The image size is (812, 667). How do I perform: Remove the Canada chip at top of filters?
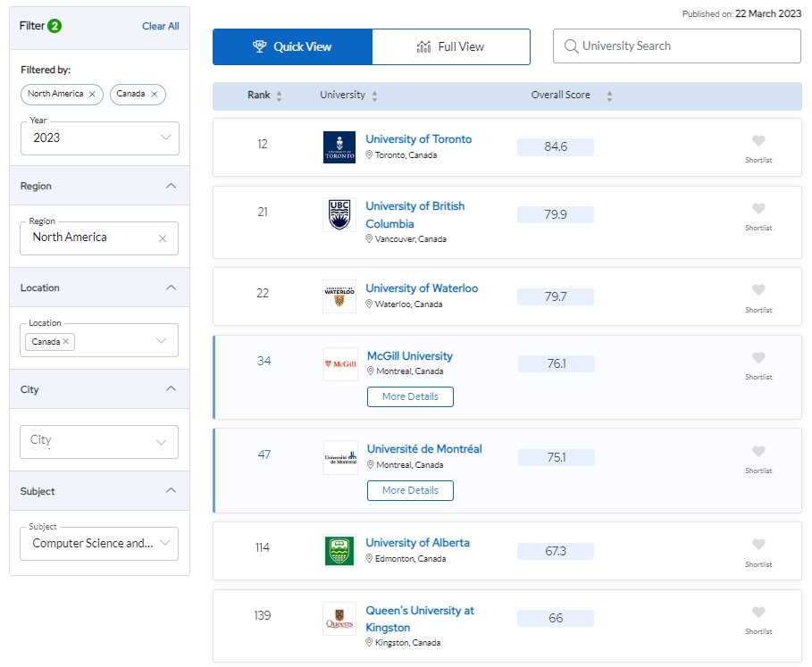[x=154, y=94]
